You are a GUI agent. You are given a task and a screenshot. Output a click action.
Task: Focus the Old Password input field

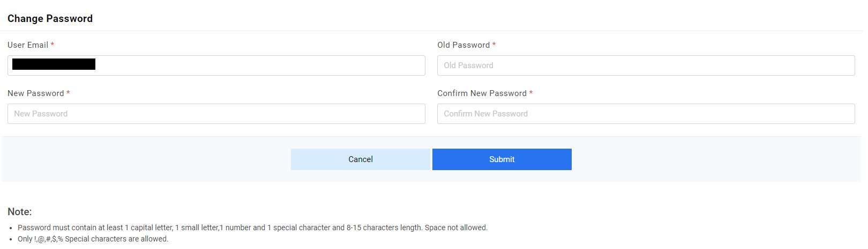(646, 65)
